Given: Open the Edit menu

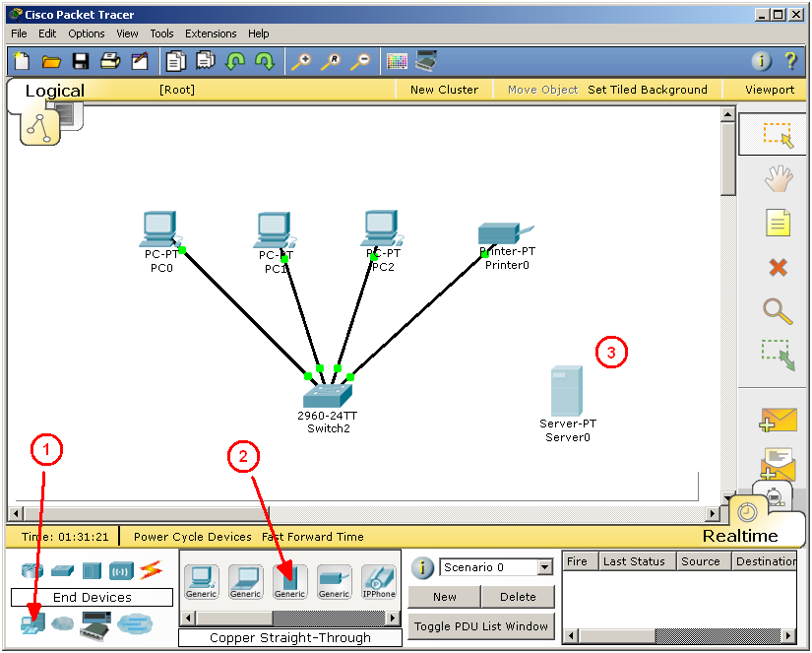Looking at the screenshot, I should click(47, 33).
